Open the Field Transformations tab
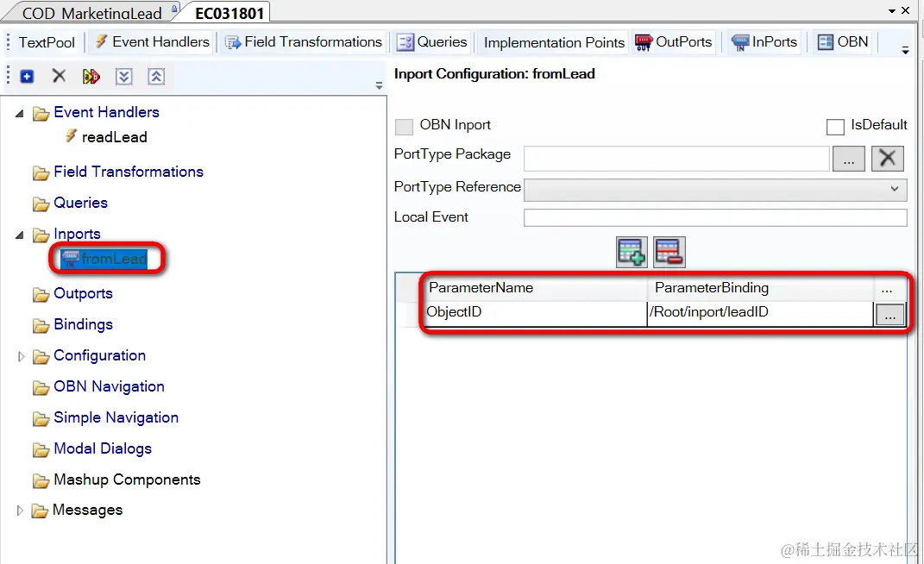 point(304,42)
